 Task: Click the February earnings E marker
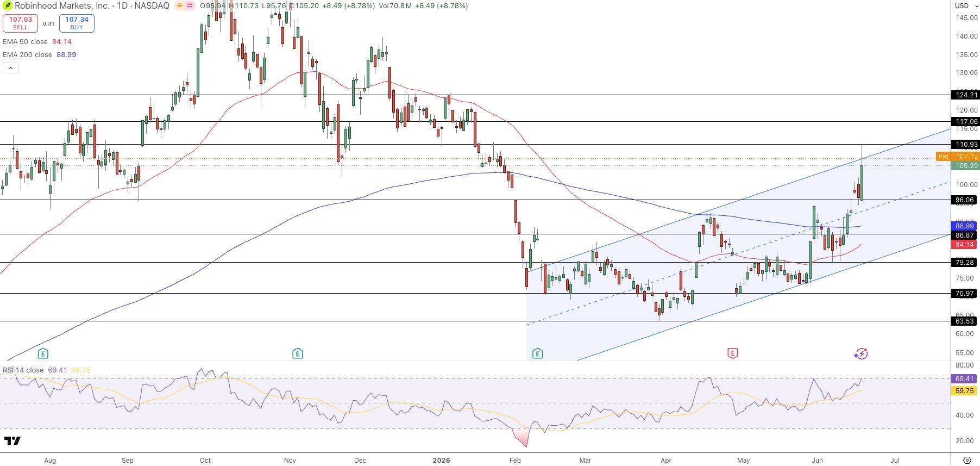[537, 354]
